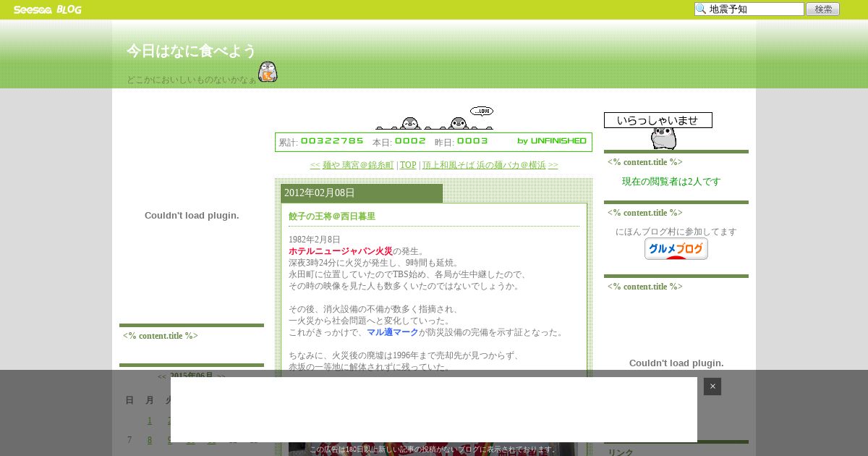Go to blog TOP link
This screenshot has width=868, height=456.
[x=408, y=165]
